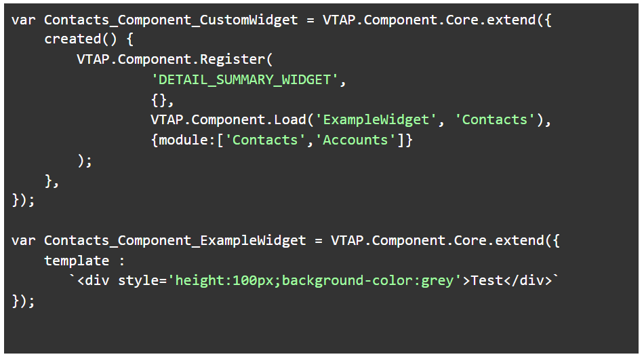Click the Contacts_Component_ExampleWidget variable name
This screenshot has height=361, width=644.
click(175, 241)
